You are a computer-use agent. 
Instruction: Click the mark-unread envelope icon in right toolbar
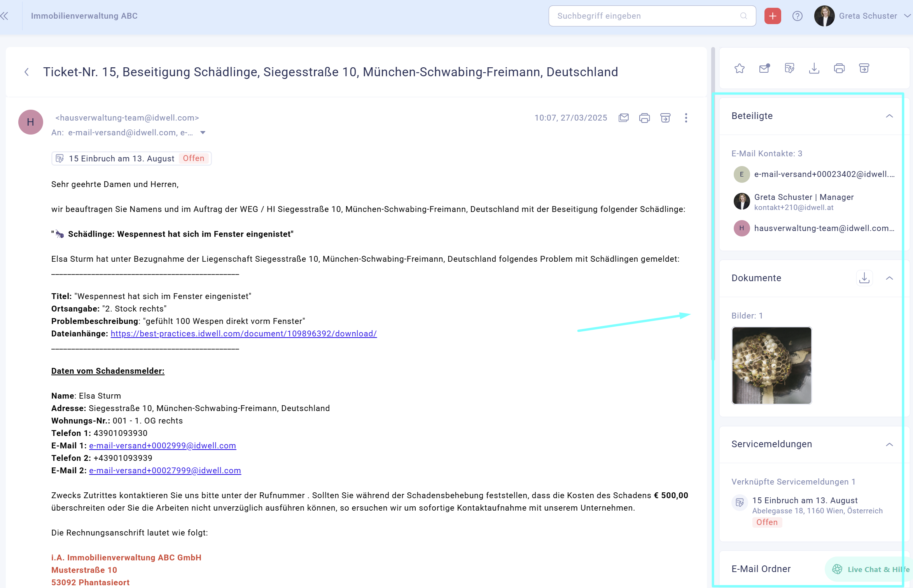pos(764,68)
